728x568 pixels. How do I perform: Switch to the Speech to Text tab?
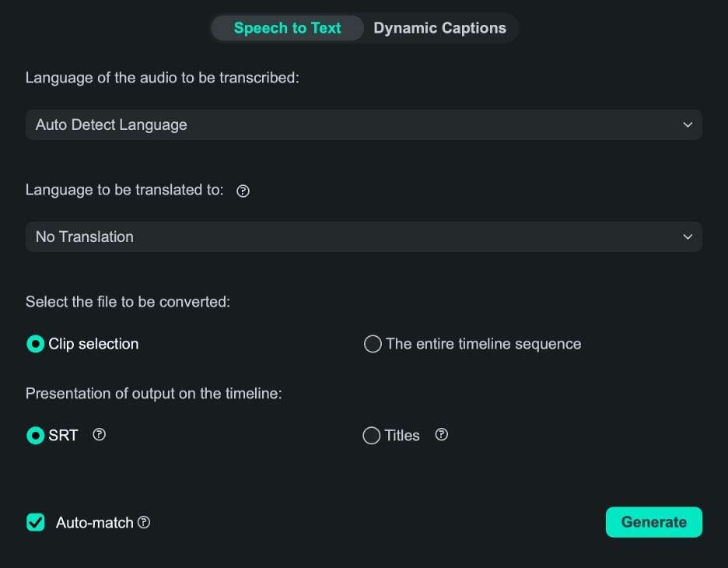pyautogui.click(x=287, y=28)
